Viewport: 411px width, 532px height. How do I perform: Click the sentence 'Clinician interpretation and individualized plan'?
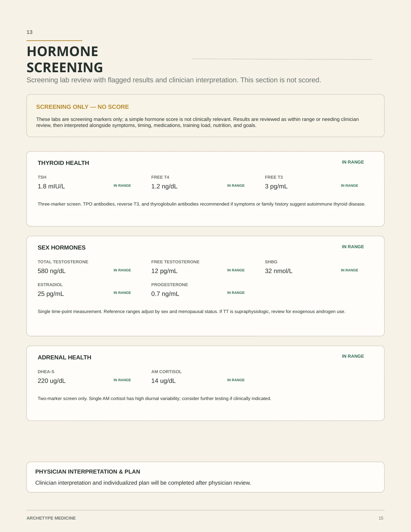pos(143,483)
